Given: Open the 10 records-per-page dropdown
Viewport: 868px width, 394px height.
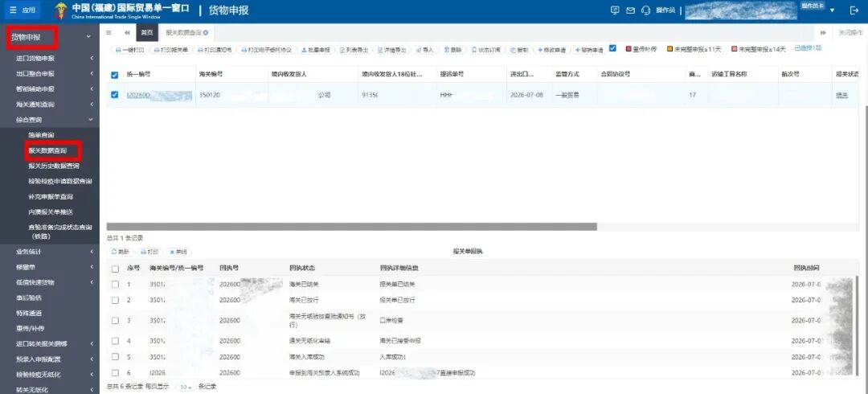Looking at the screenshot, I should coord(186,387).
